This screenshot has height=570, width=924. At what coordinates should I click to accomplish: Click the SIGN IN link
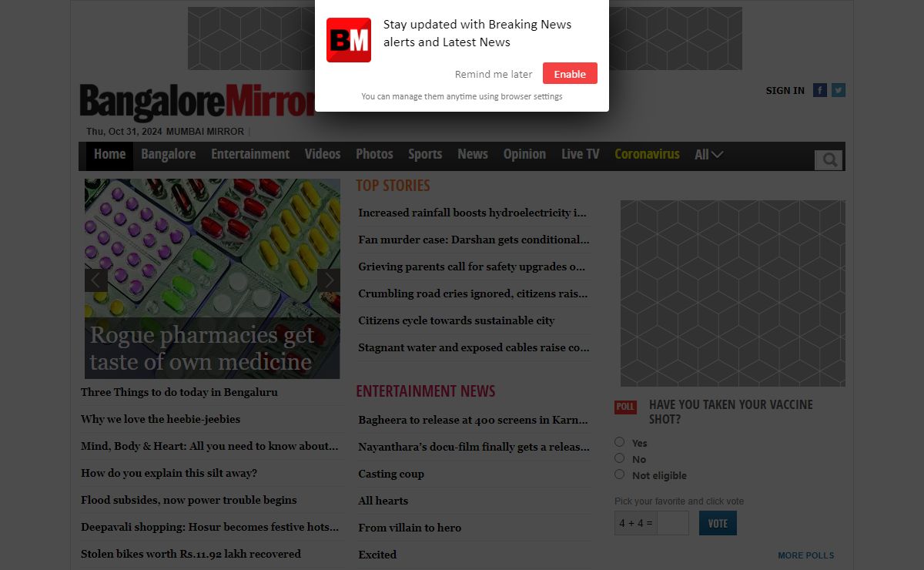tap(785, 90)
